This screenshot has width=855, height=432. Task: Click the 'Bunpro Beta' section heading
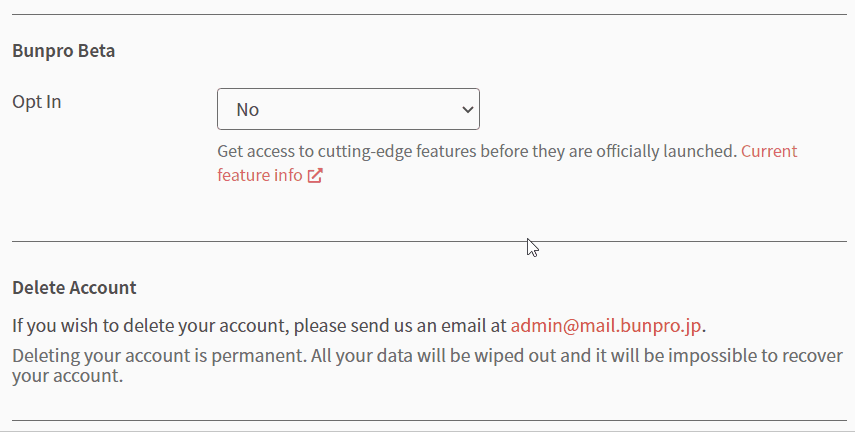point(64,51)
